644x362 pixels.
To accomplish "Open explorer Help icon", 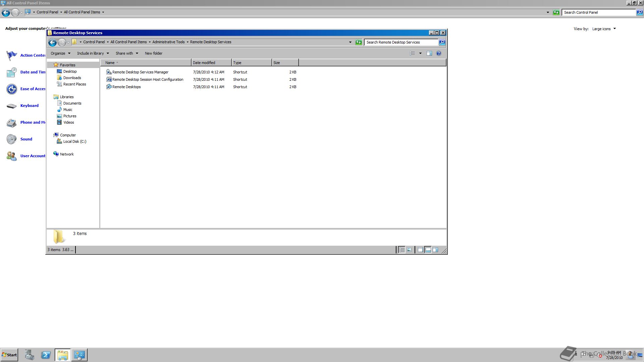I will 439,53.
